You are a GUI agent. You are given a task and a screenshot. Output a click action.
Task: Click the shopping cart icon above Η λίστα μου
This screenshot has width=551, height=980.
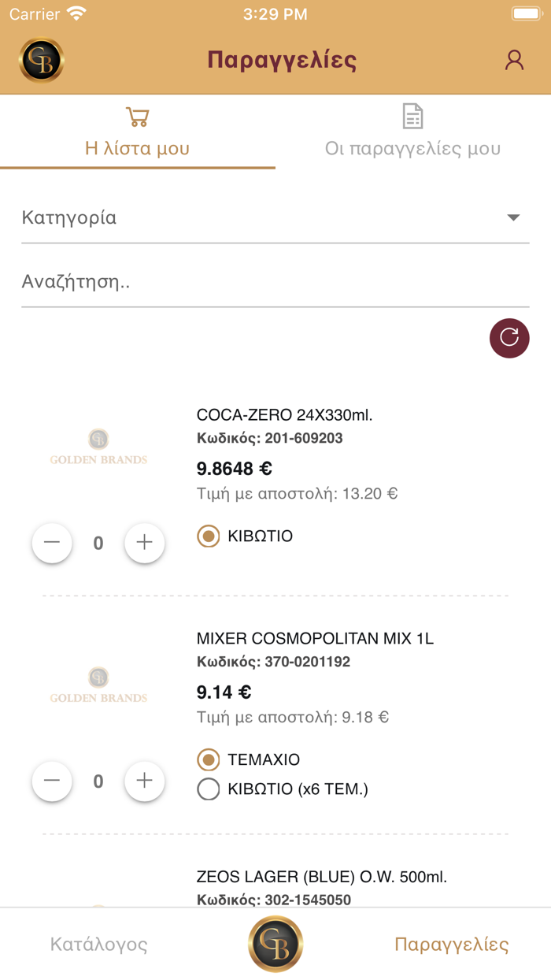point(137,116)
